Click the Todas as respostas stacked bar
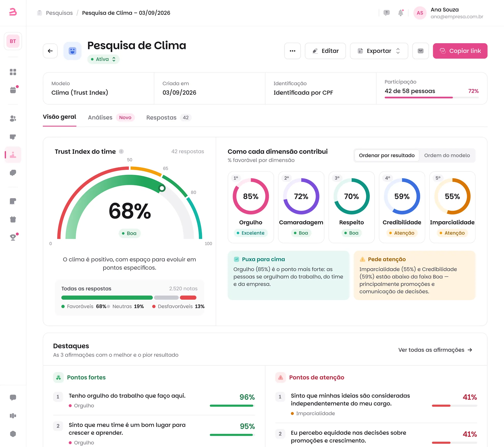This screenshot has height=447, width=504. coord(129,298)
